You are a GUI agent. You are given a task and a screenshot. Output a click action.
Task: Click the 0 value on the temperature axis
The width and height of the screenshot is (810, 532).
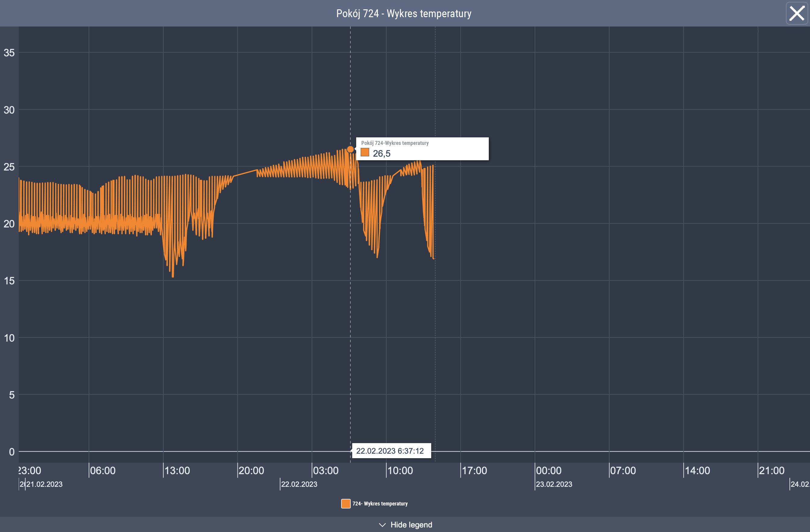tap(11, 452)
